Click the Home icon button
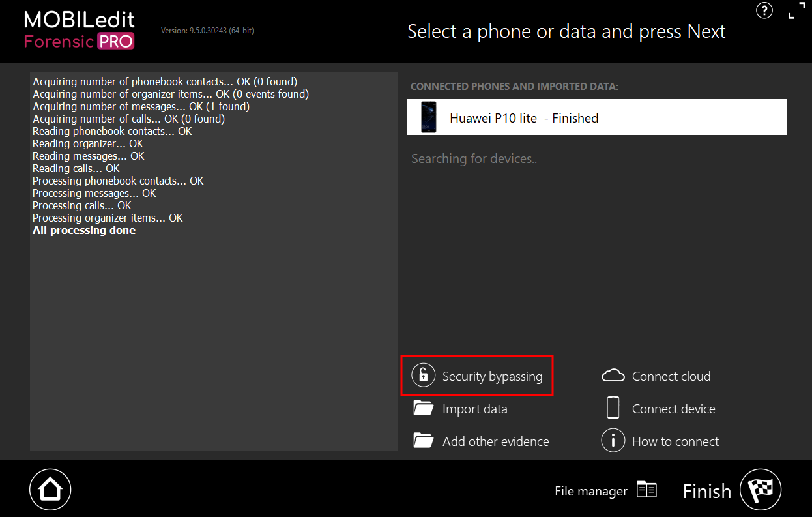The image size is (812, 517). coord(50,489)
